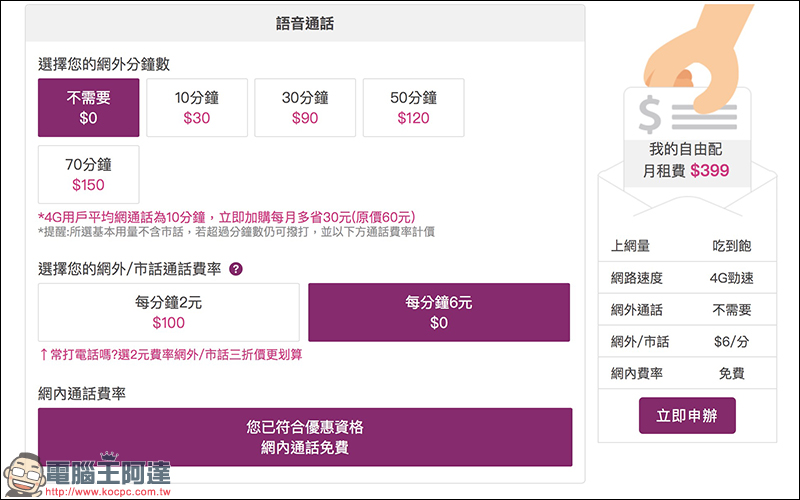The width and height of the screenshot is (800, 500).
Task: Select the 每分鐘6元 $0 call rate
Action: [439, 312]
